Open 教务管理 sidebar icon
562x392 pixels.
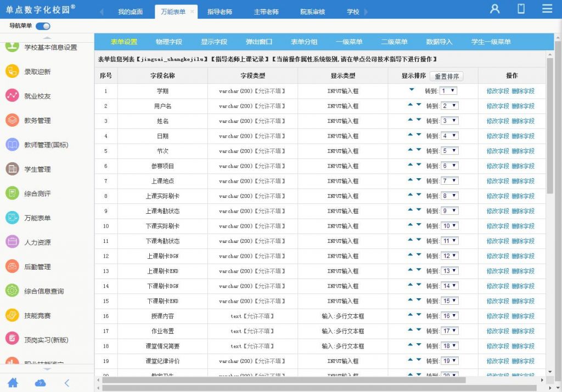[12, 120]
